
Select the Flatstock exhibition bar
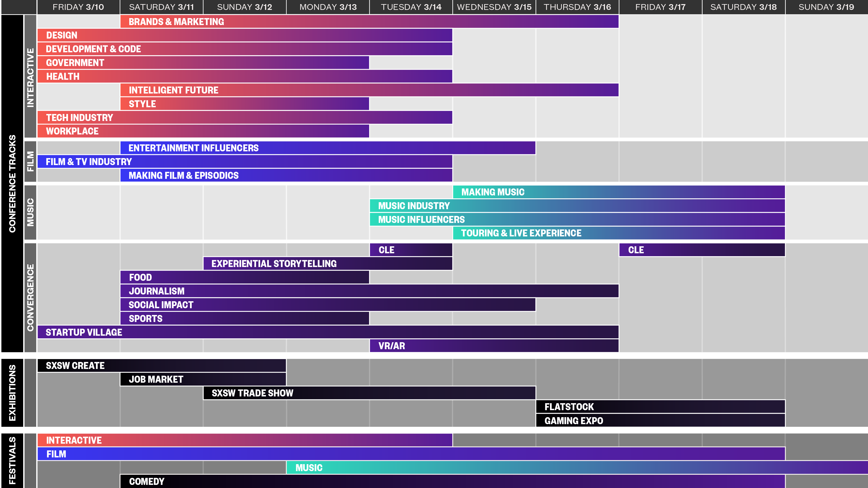pos(660,407)
